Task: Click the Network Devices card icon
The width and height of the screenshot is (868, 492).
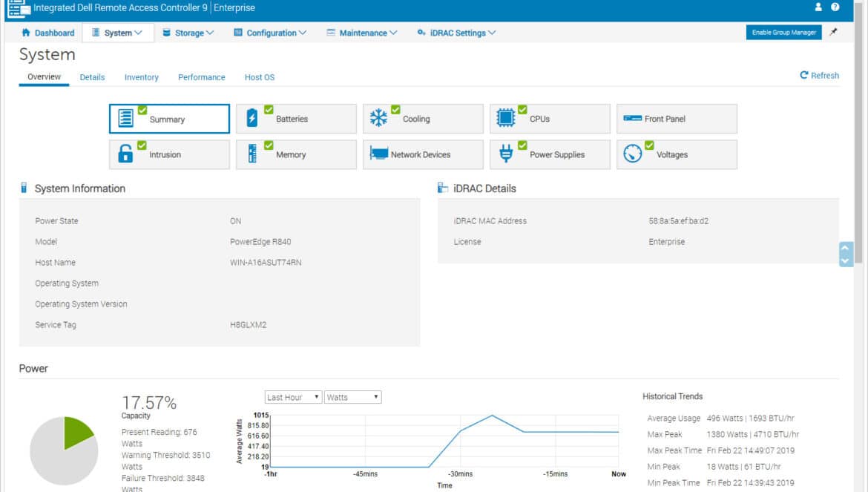Action: pyautogui.click(x=378, y=154)
